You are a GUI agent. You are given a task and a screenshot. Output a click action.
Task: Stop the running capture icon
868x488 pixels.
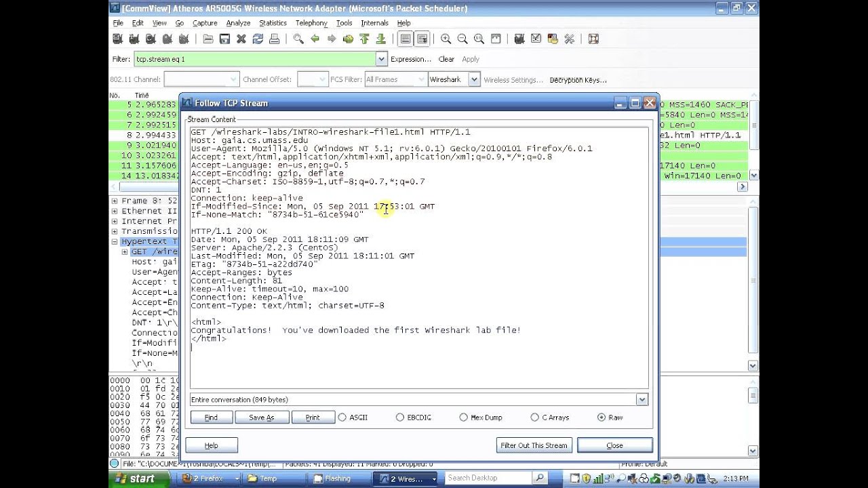click(x=167, y=39)
